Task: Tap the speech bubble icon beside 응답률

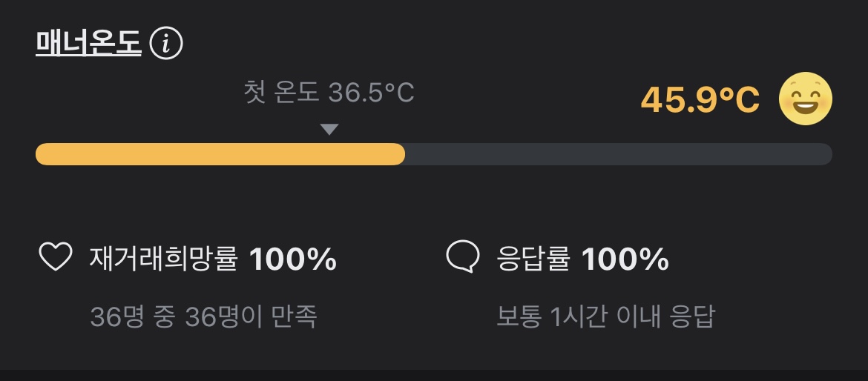Action: (x=464, y=257)
